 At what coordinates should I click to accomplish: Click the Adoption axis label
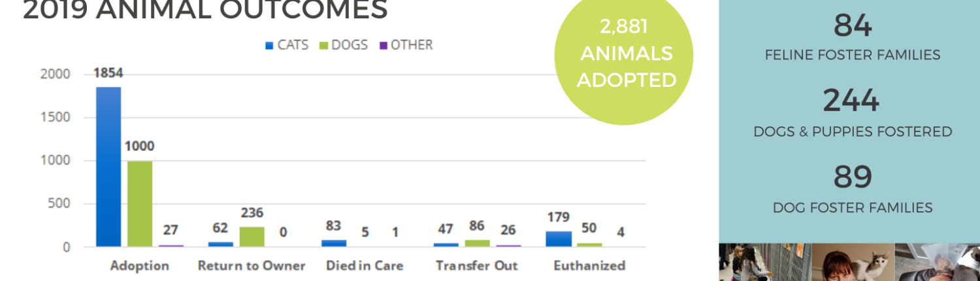(x=140, y=266)
